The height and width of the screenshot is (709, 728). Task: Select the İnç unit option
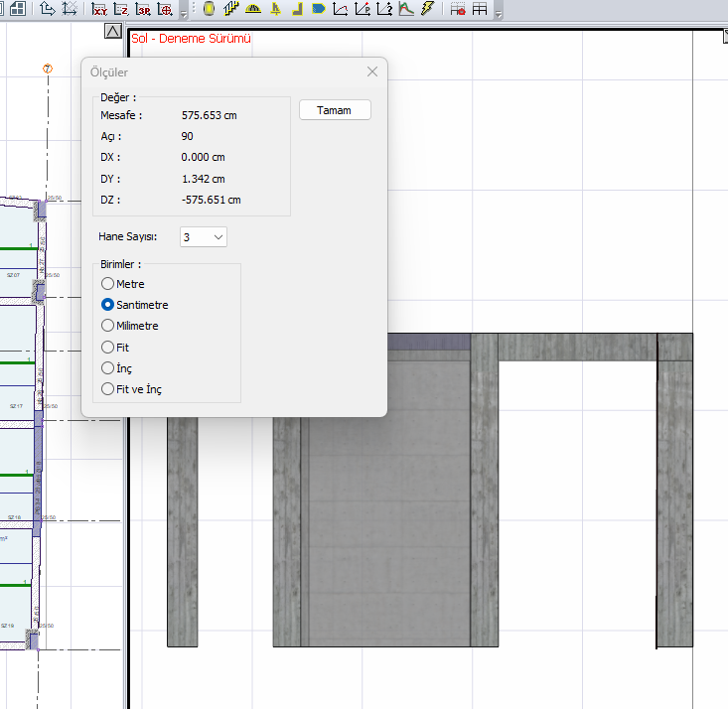click(108, 368)
